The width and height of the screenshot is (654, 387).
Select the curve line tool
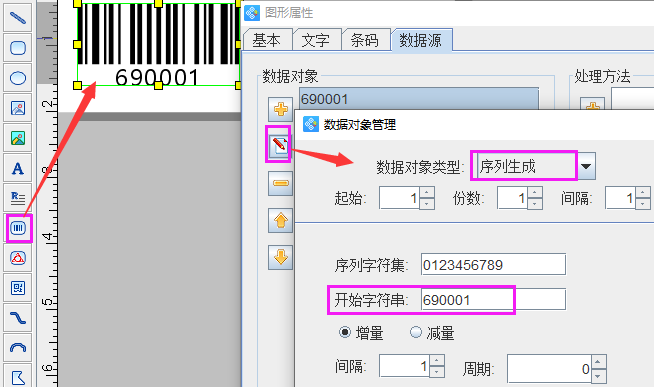pyautogui.click(x=18, y=318)
